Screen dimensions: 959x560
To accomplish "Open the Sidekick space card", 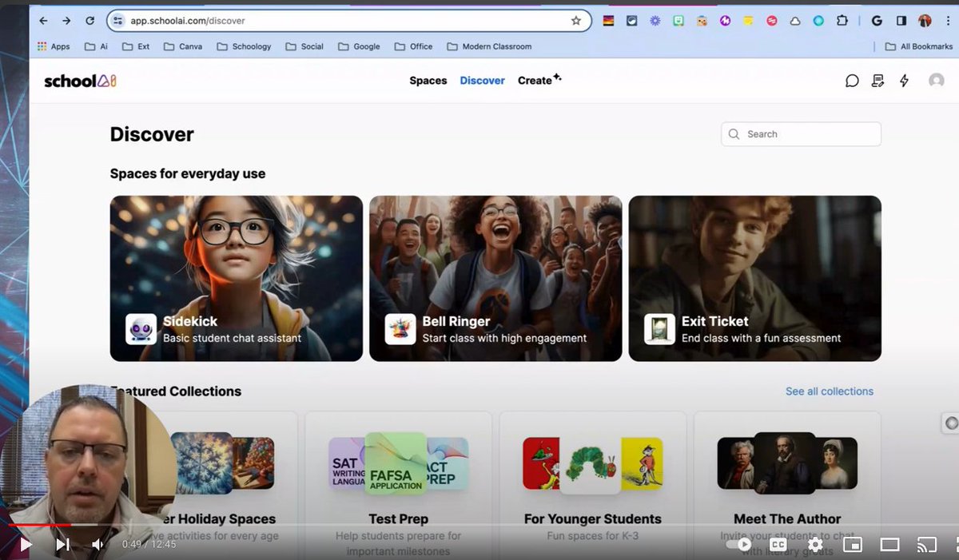I will 237,279.
